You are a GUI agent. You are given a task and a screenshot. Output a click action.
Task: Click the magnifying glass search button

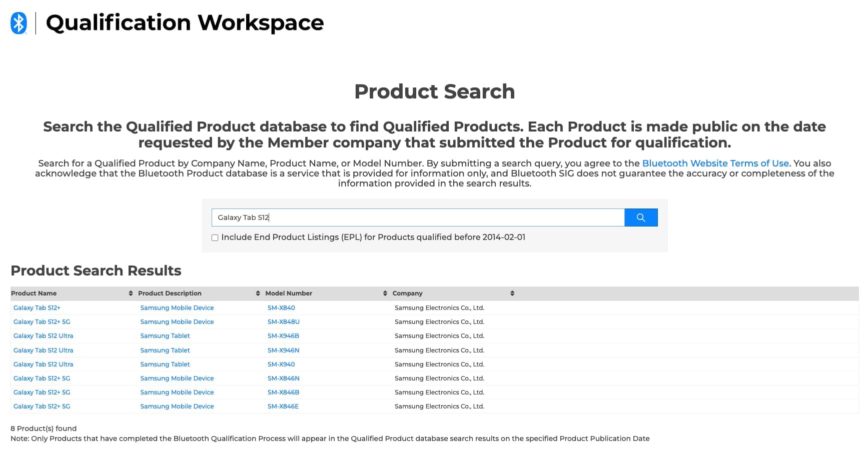(x=641, y=217)
